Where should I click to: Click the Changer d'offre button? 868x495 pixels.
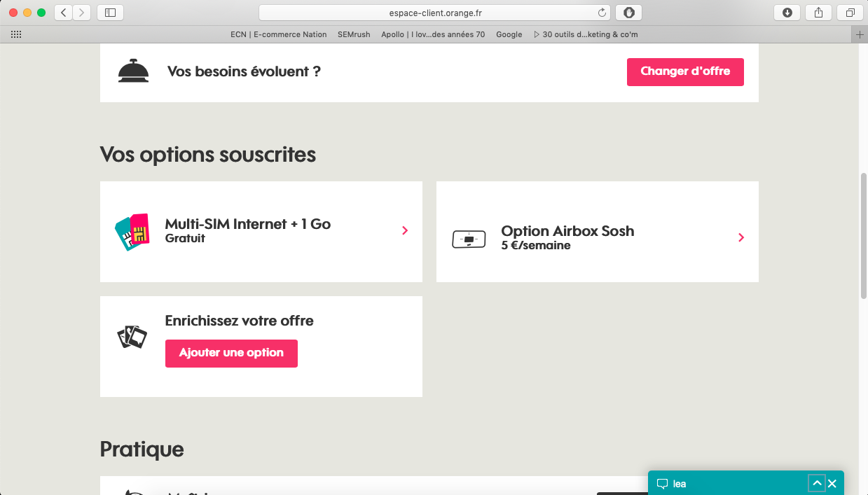click(685, 71)
